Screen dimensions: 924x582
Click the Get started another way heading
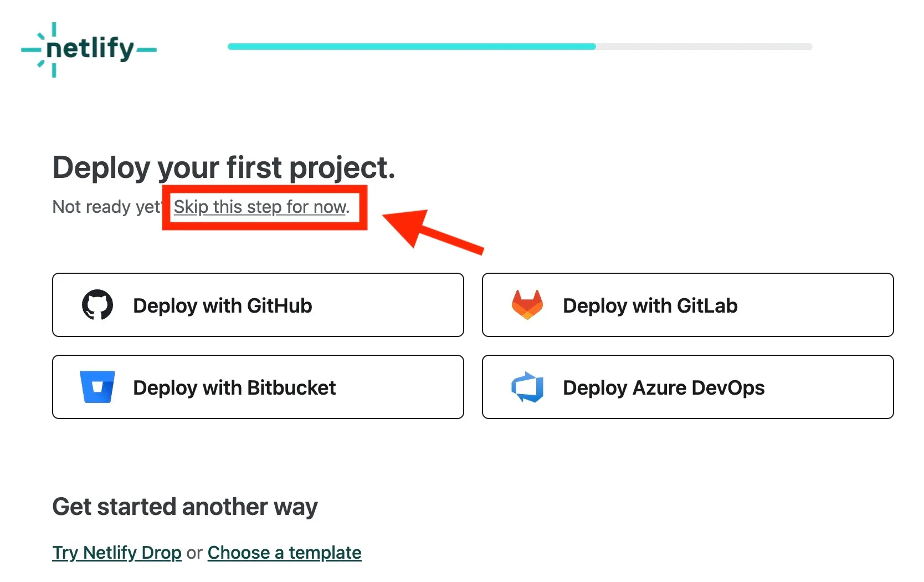point(185,507)
